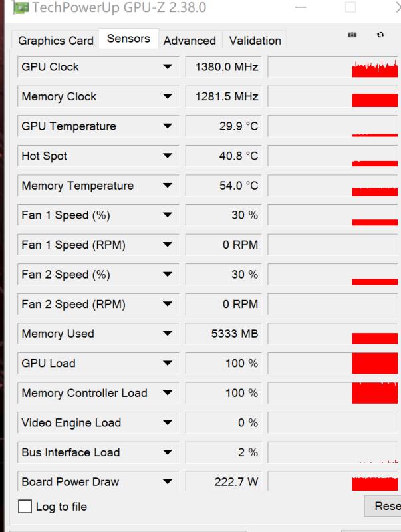The height and width of the screenshot is (532, 401).
Task: Click GPU-Z app icon in title bar
Action: coord(21,8)
